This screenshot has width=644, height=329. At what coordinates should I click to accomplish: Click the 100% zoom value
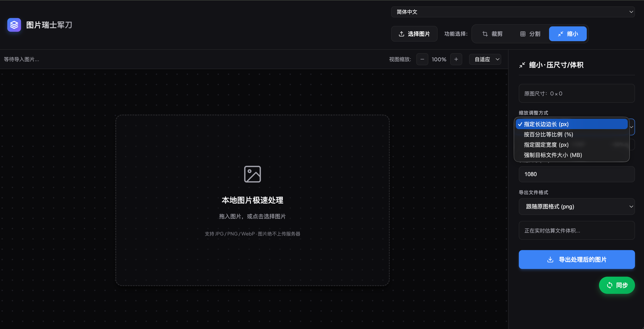click(x=439, y=59)
